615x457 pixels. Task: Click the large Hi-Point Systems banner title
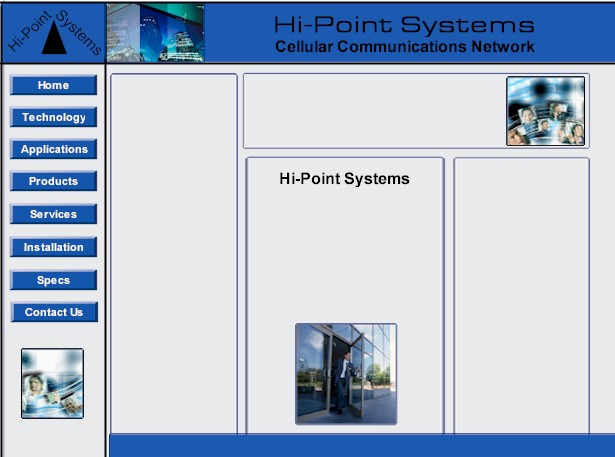pyautogui.click(x=404, y=25)
